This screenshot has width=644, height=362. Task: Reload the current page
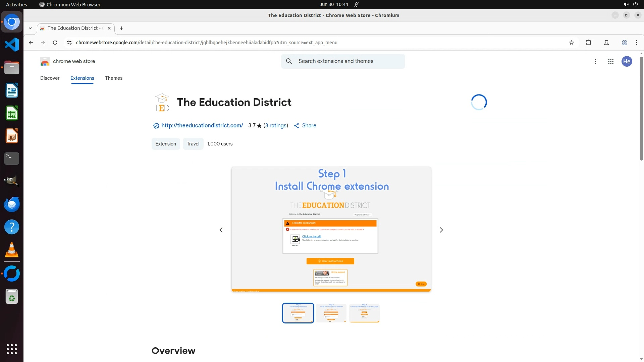pyautogui.click(x=55, y=43)
